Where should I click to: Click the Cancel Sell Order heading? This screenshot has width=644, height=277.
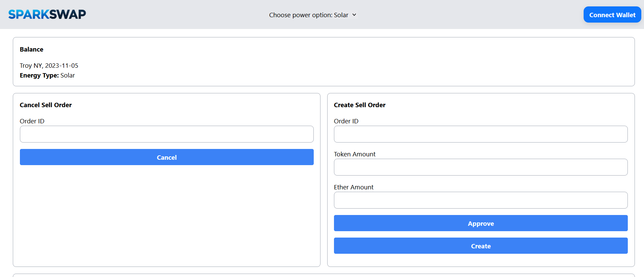tap(46, 105)
